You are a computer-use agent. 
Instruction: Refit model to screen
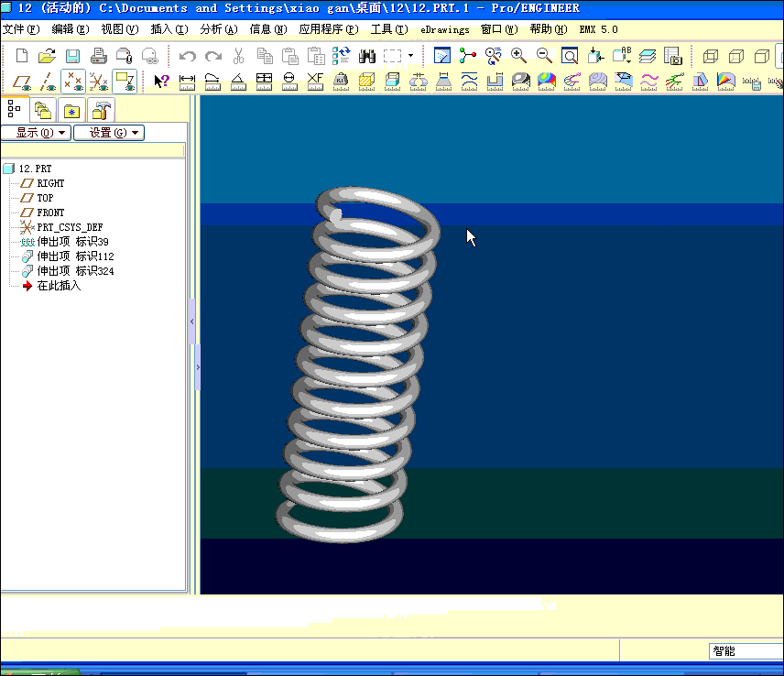coord(570,56)
